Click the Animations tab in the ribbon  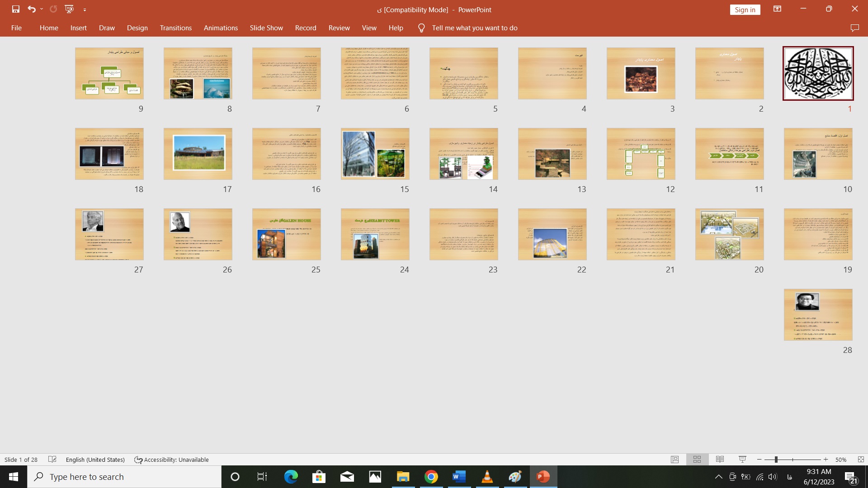coord(220,28)
